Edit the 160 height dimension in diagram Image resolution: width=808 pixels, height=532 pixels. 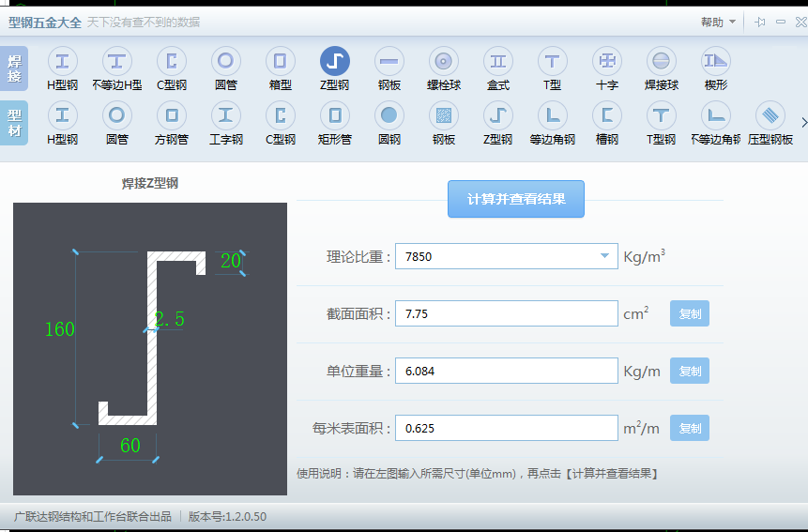[x=60, y=329]
